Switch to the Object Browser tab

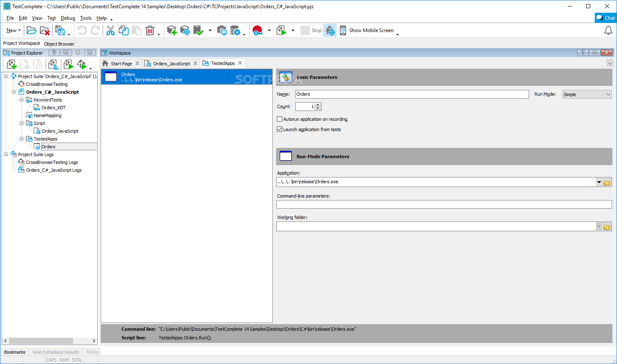click(59, 44)
